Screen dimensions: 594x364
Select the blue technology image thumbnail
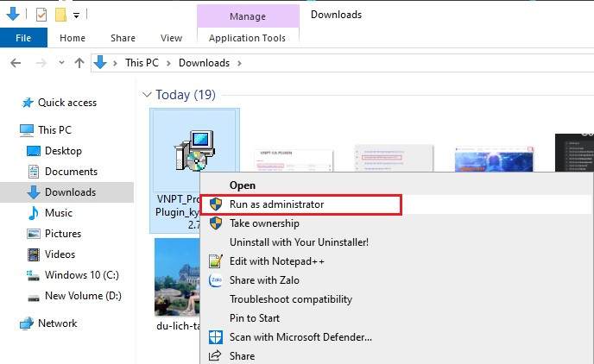(x=494, y=159)
